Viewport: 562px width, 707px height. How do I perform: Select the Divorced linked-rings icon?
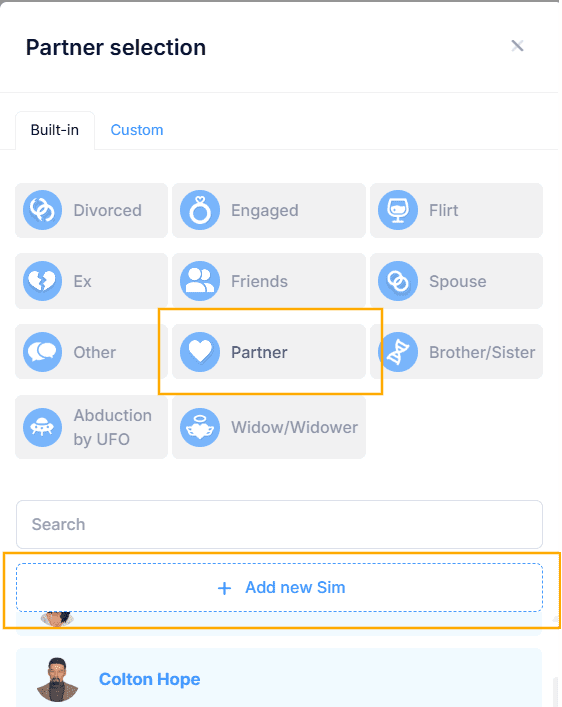coord(42,210)
